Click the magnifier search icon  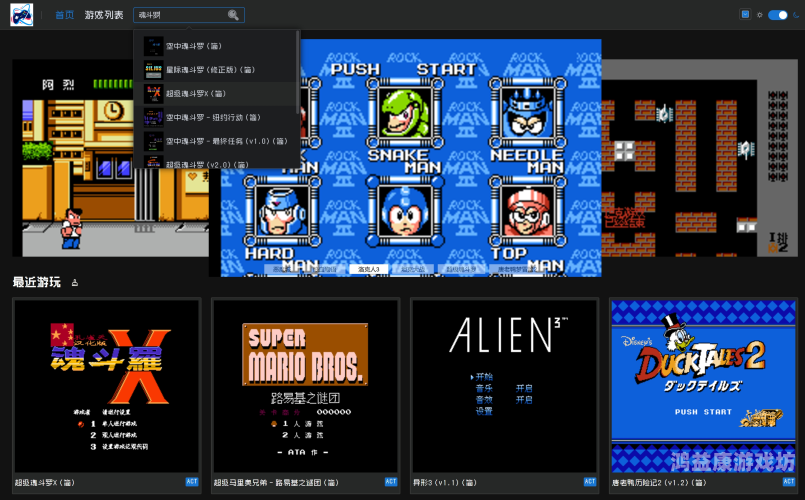(233, 15)
